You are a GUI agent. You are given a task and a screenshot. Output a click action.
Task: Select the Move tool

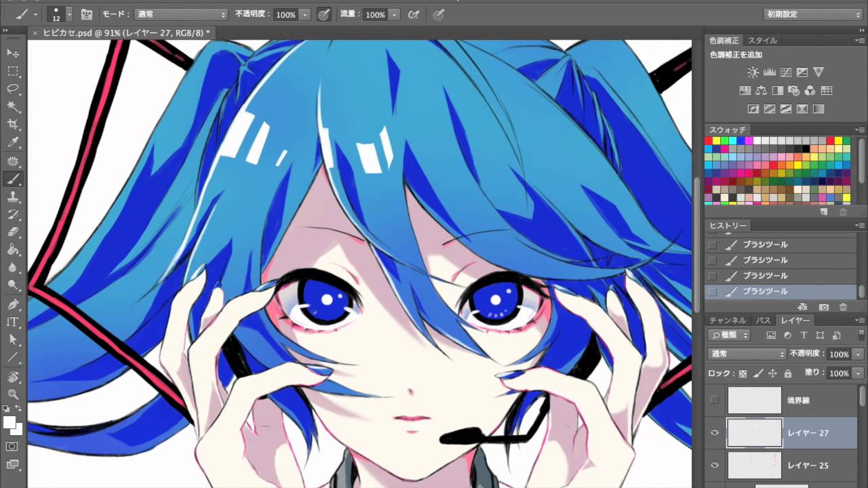(x=13, y=53)
